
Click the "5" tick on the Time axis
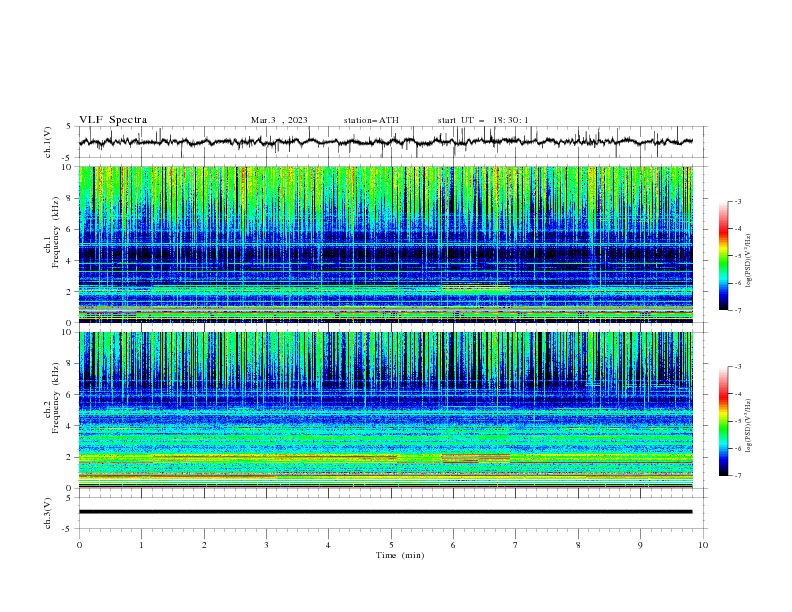(x=391, y=545)
